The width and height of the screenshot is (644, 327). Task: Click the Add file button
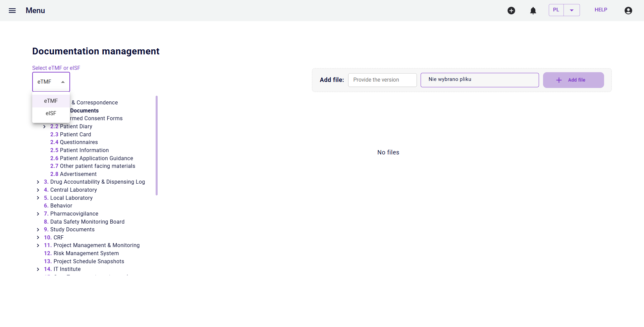[573, 80]
